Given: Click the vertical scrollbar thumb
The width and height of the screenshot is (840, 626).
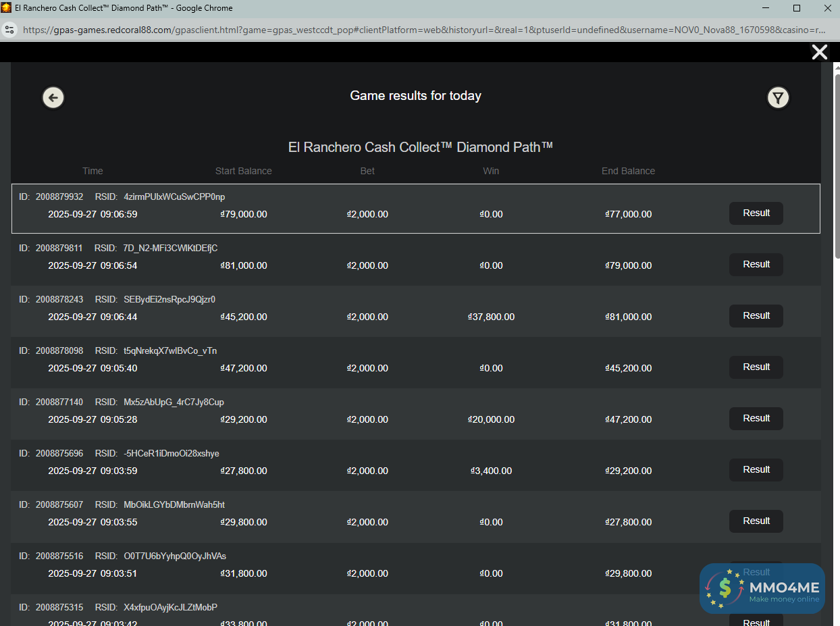Looking at the screenshot, I should [x=837, y=162].
